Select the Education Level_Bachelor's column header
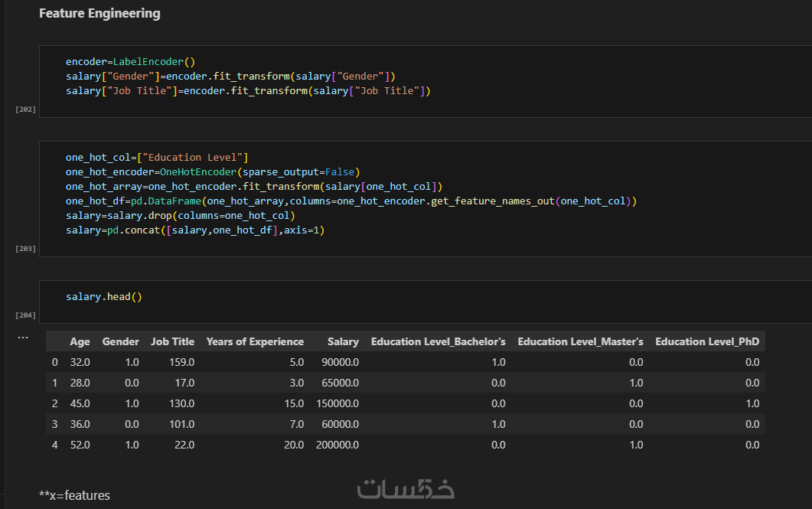The height and width of the screenshot is (509, 812). point(438,342)
